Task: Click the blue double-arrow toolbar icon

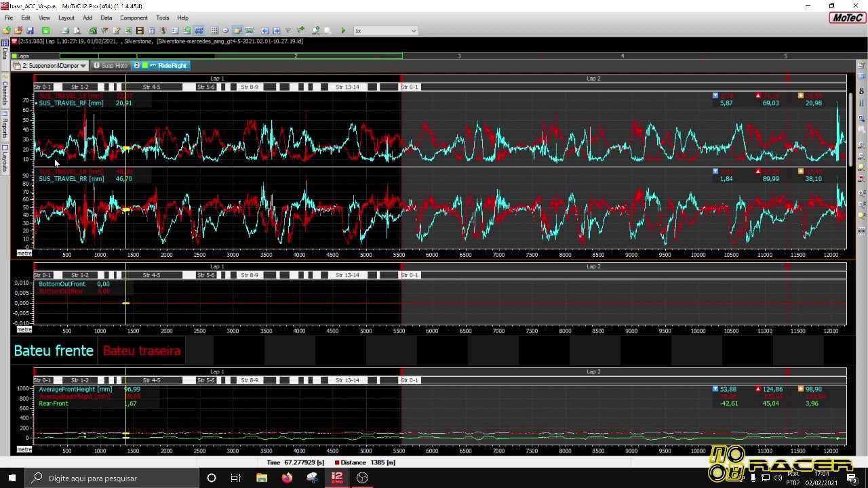Action: [199, 30]
